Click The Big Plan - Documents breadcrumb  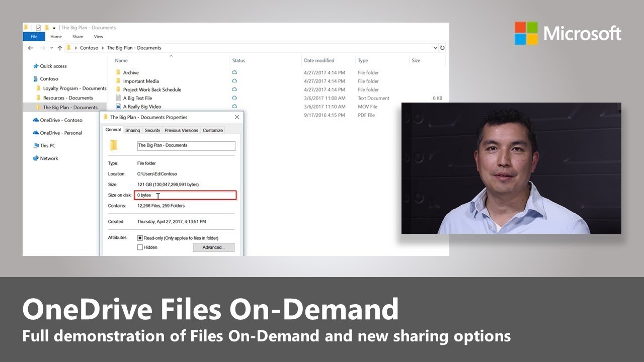point(134,48)
